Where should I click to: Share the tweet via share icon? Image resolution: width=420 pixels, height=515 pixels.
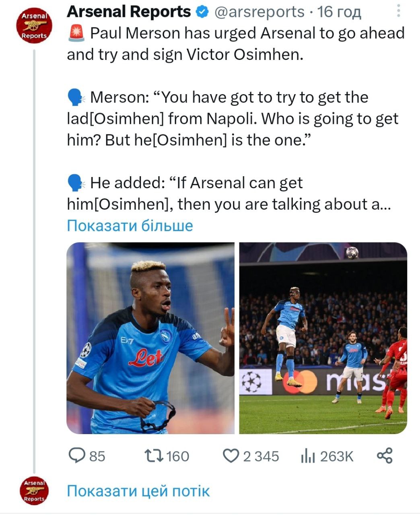(x=384, y=456)
